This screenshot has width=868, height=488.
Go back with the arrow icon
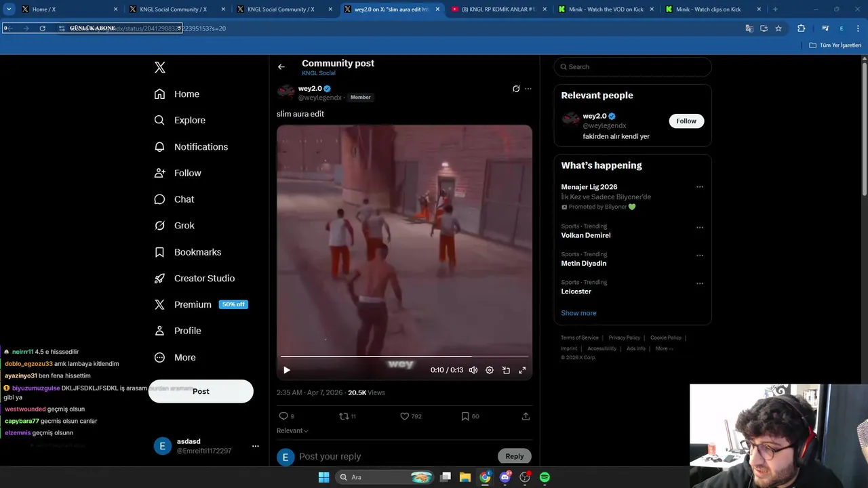(281, 67)
